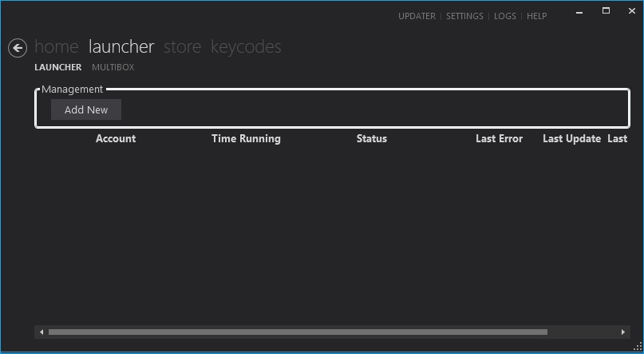Click the Status column header
This screenshot has width=644, height=354.
click(371, 139)
